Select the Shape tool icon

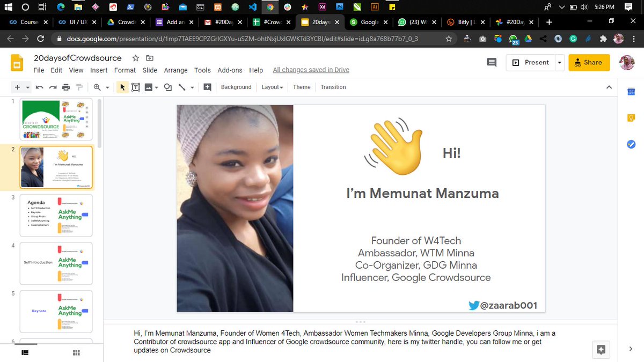[168, 87]
